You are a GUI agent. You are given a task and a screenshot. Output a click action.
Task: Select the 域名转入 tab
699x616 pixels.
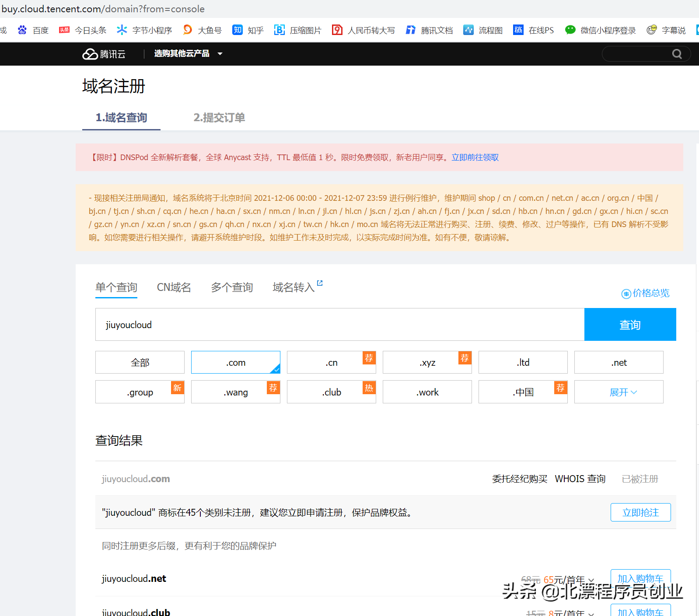click(x=294, y=287)
